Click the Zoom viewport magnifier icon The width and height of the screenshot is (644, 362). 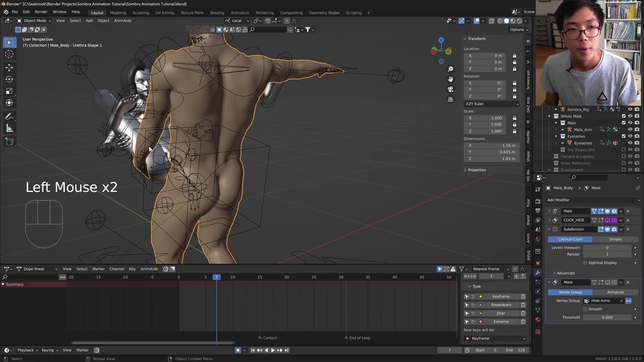click(x=450, y=69)
